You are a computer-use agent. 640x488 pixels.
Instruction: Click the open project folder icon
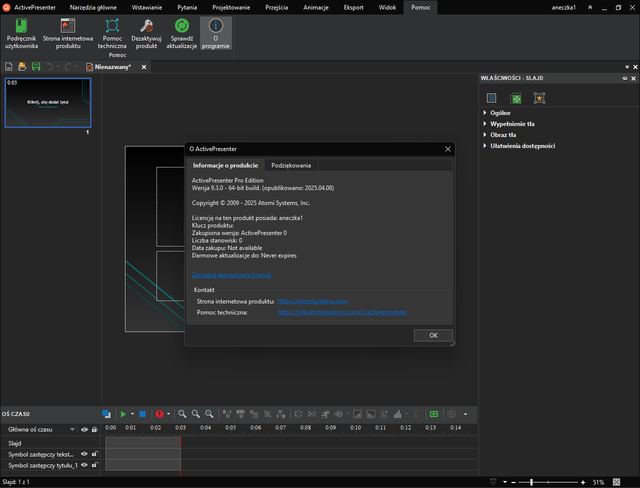22,67
